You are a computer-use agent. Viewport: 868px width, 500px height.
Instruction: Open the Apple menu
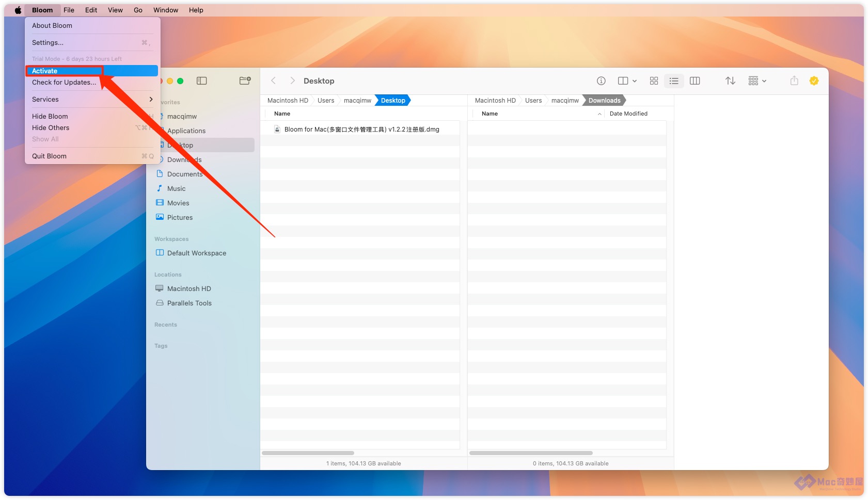(x=18, y=10)
